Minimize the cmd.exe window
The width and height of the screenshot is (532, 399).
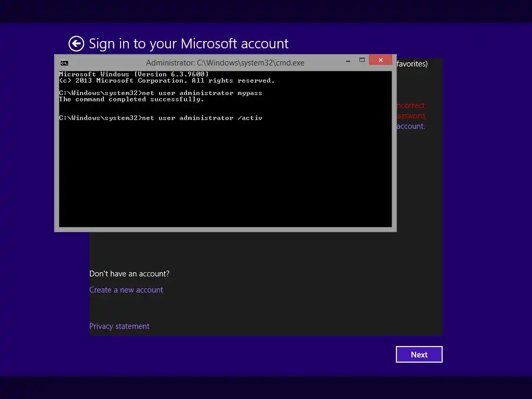[x=348, y=61]
